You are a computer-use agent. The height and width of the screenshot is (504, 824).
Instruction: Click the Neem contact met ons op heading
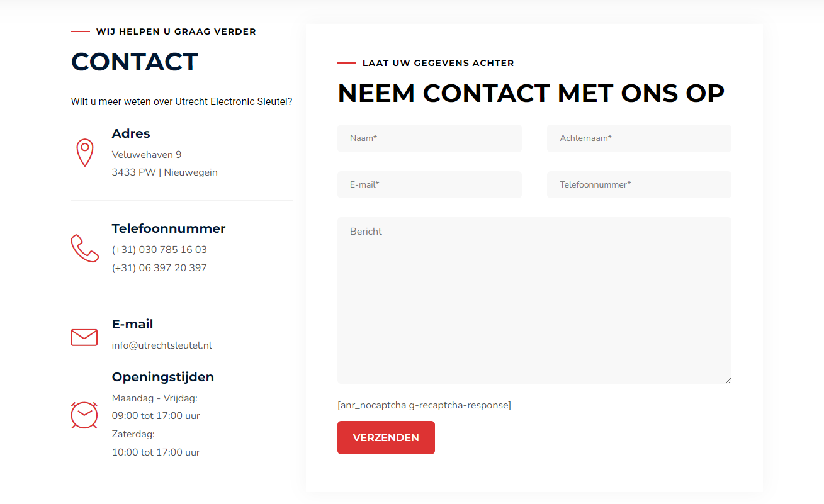point(531,94)
